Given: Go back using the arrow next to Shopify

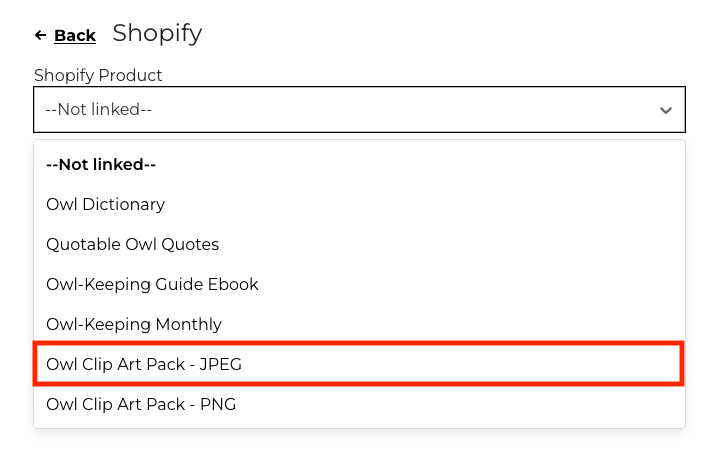Looking at the screenshot, I should (40, 35).
